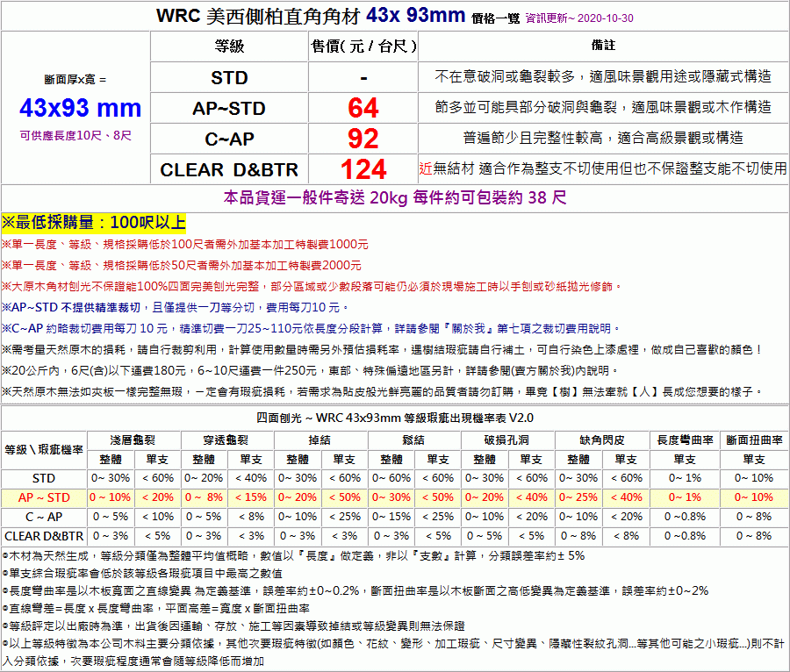
Task: Click the footnote '●單支綜合瑕疵率會低於該等級'
Action: (142, 574)
